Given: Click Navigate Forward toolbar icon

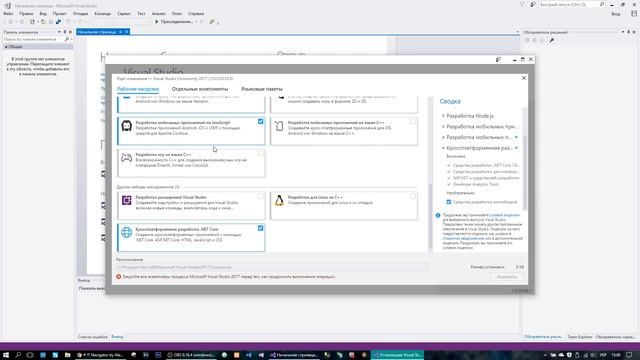Looking at the screenshot, I should pyautogui.click(x=22, y=22).
